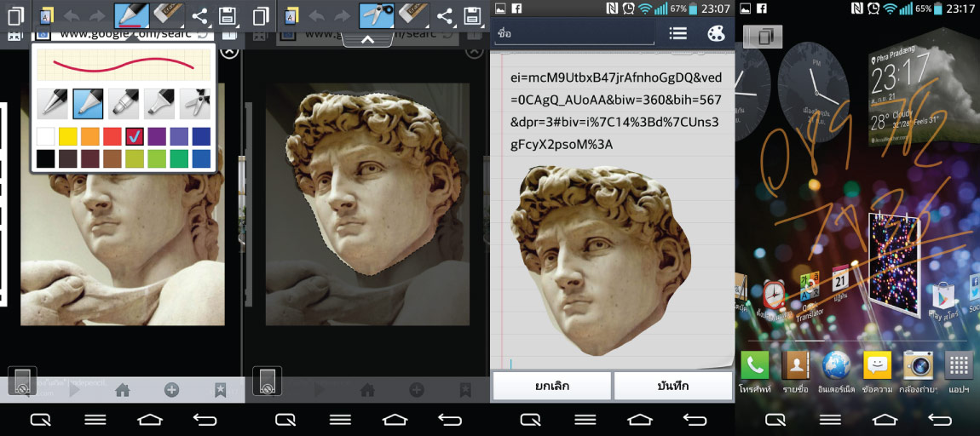Image resolution: width=980 pixels, height=436 pixels.
Task: Open text note icon in pen-settings screen toolbar
Action: [47, 15]
